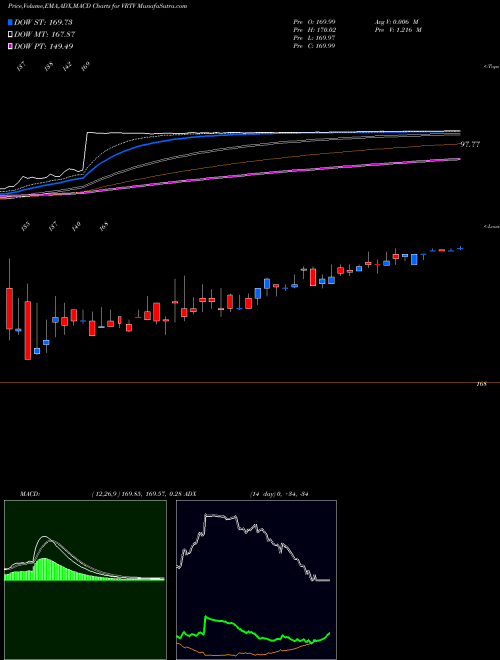
Task: Click the 'DOW MT: 167.87' label
Action: [45, 35]
